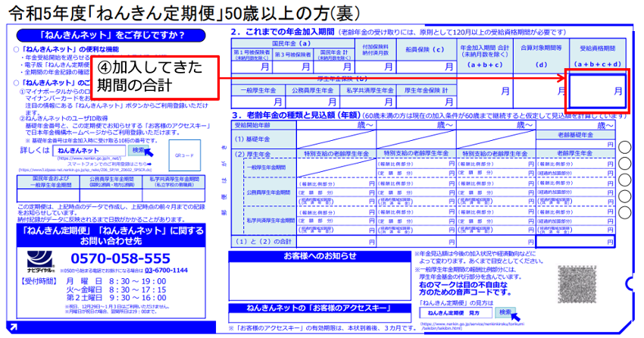The height and width of the screenshot is (338, 644).
Task: Click 「ねんきんネット」の便利な機能 bullet heading
Action: point(70,49)
